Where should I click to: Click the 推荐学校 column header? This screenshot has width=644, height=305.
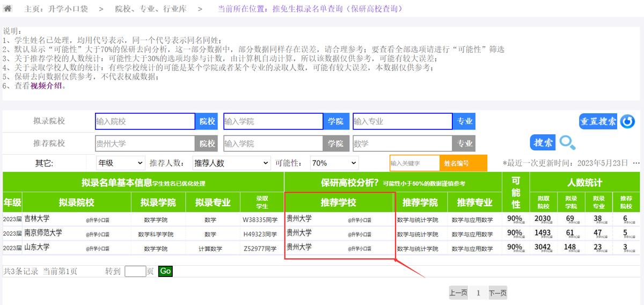tap(339, 202)
